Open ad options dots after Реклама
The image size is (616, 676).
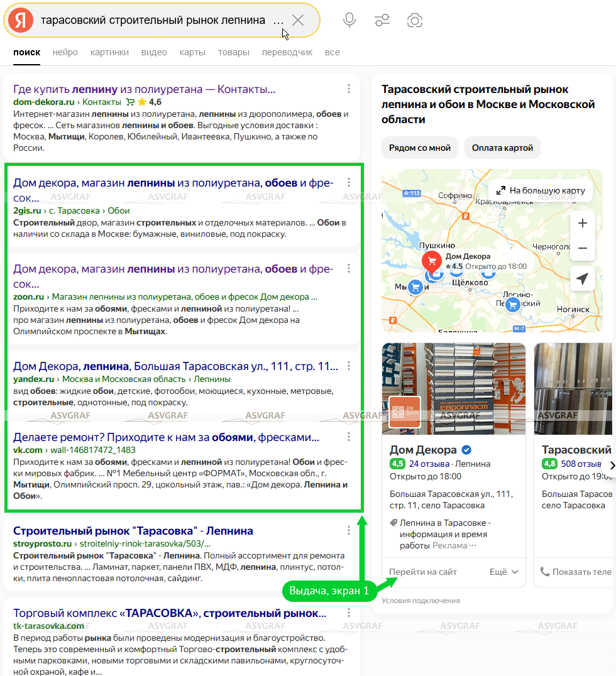click(473, 546)
